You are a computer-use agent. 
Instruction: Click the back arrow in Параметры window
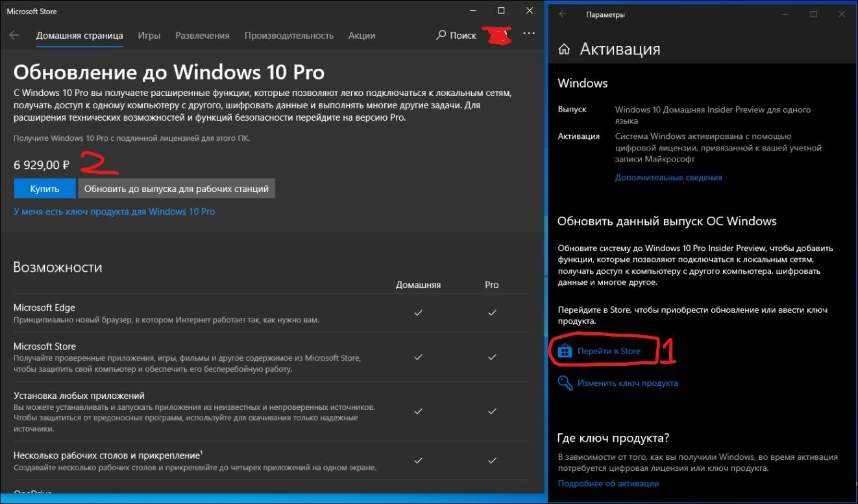(x=563, y=14)
